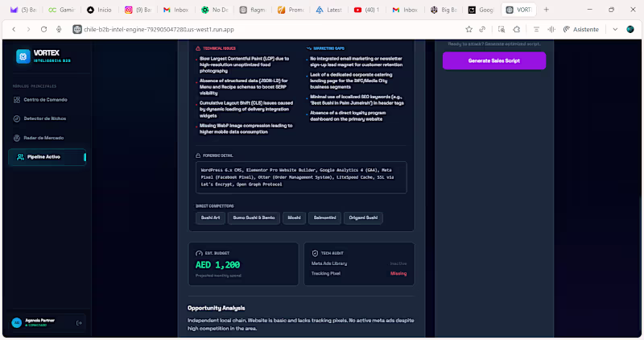Switch to the Inicio tab
This screenshot has width=644, height=340.
tap(99, 10)
